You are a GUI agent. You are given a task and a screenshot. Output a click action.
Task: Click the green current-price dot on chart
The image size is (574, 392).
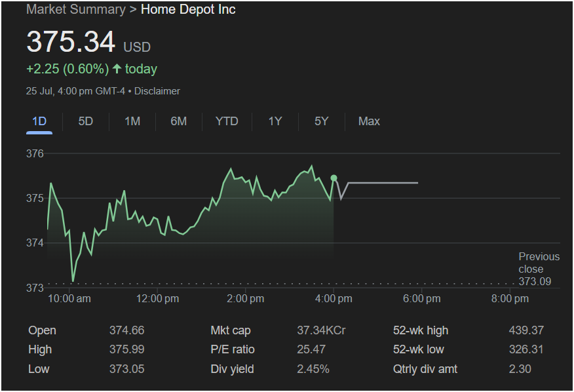[334, 178]
